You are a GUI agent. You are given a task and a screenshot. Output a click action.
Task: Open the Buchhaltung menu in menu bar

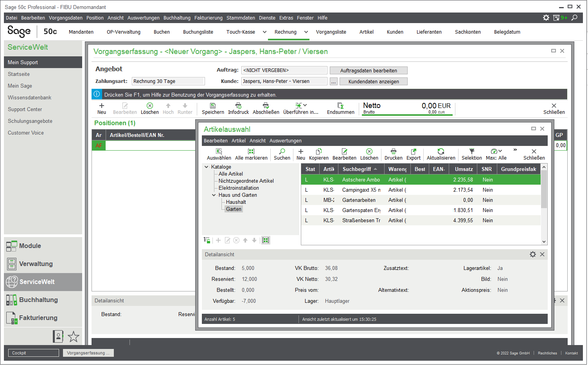coord(177,18)
